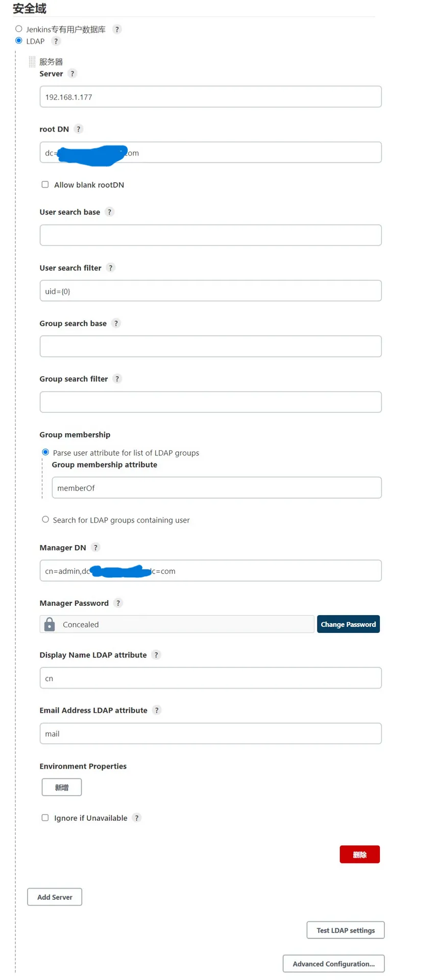The width and height of the screenshot is (437, 980).
Task: View help for User search base
Action: click(x=109, y=212)
